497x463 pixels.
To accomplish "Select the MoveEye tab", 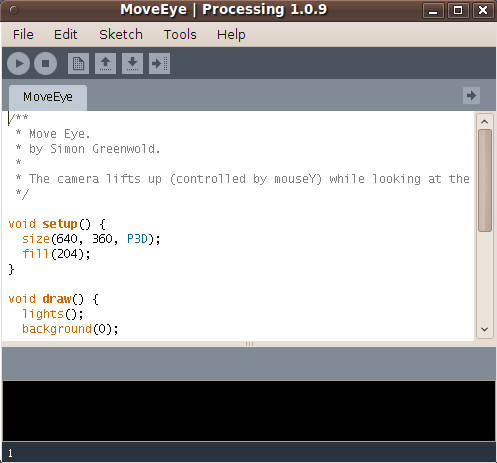I will click(48, 97).
